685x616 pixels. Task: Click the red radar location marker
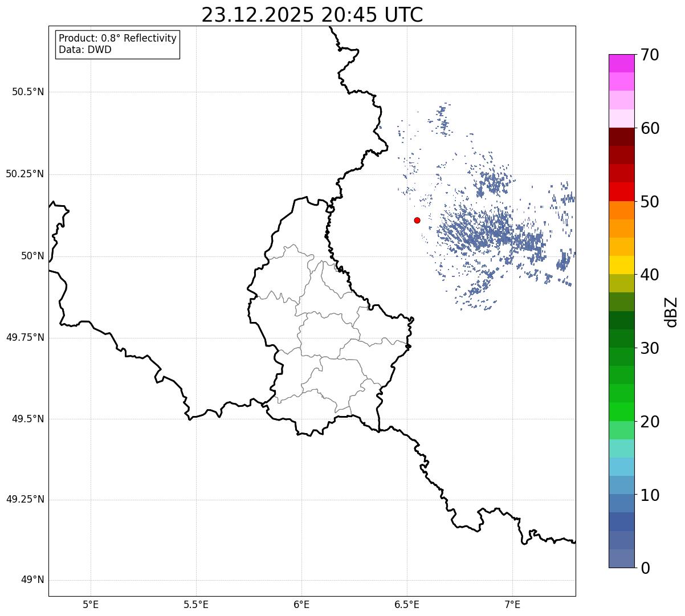tap(417, 220)
